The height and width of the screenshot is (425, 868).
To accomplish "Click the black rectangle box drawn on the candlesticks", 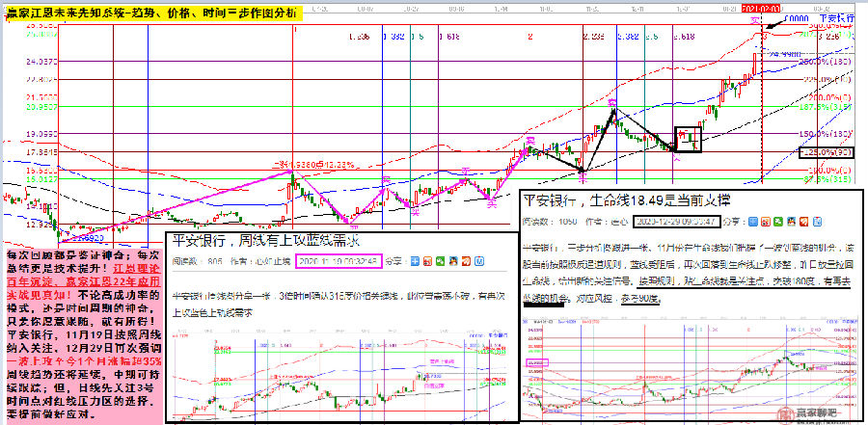I will point(689,139).
